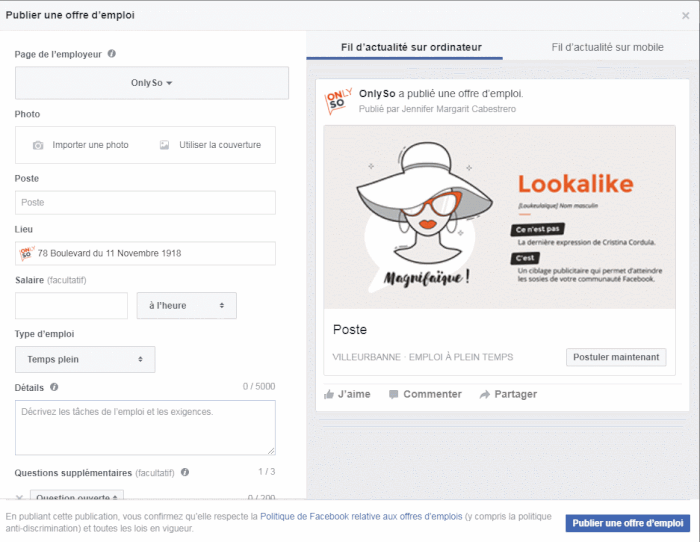Click the Commenter speech bubble icon
Image resolution: width=700 pixels, height=542 pixels.
[393, 394]
